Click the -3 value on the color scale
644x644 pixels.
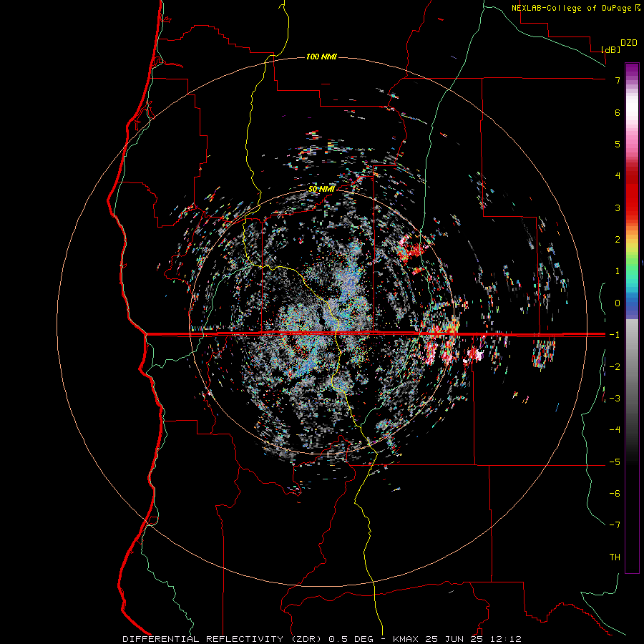tap(615, 399)
